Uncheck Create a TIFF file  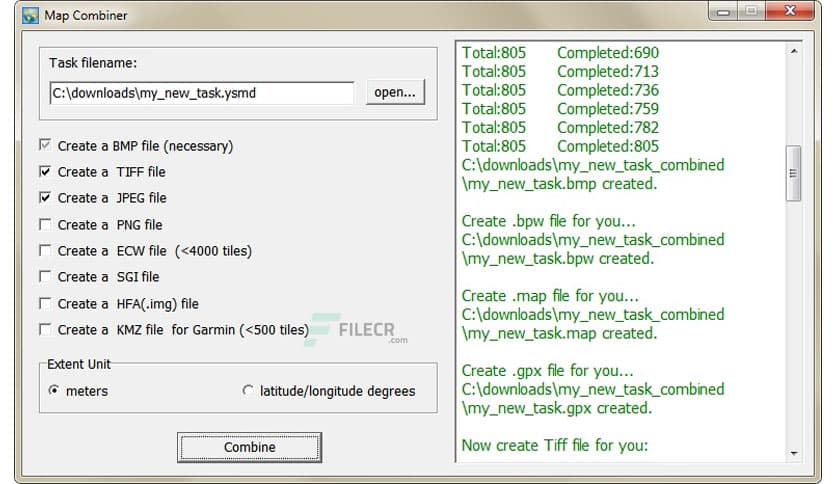click(x=45, y=172)
